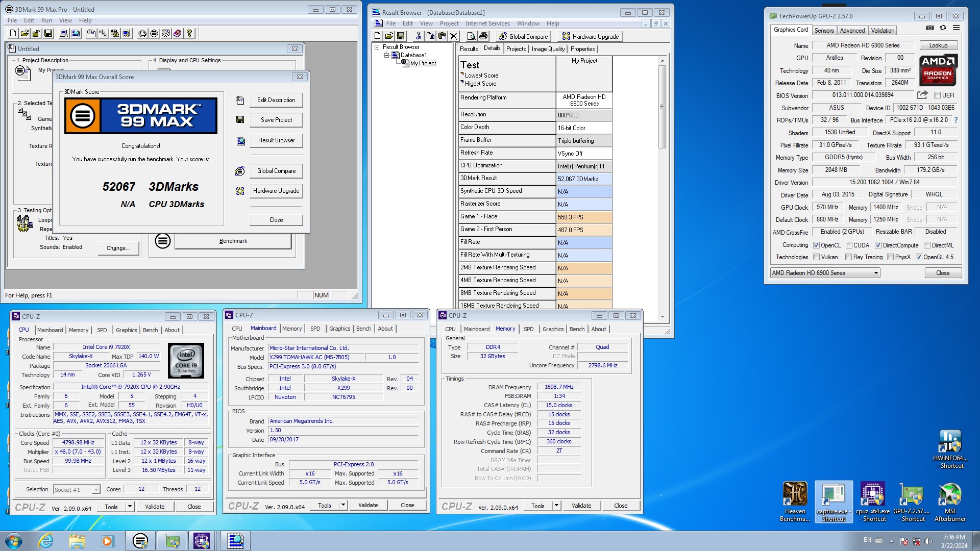The image size is (980, 551).
Task: Click the Paste icon in Result Browser toolbar
Action: [x=442, y=36]
